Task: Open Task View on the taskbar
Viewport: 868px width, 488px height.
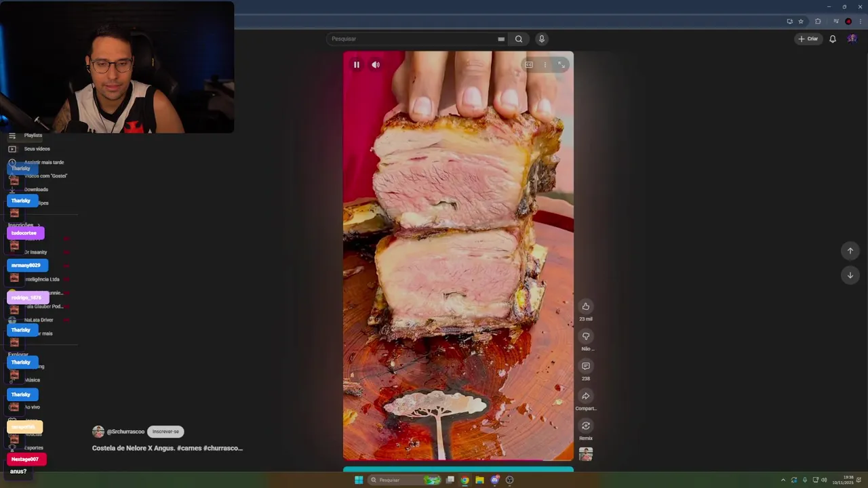Action: [450, 480]
